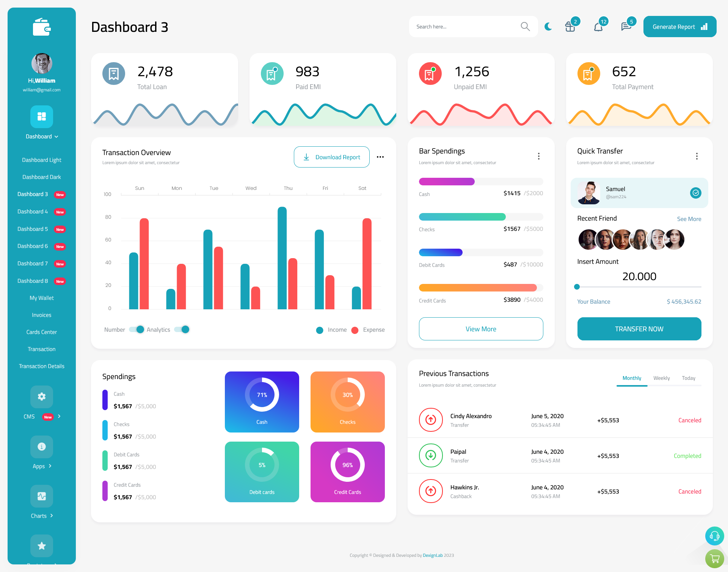Expand the Transaction Overview ellipsis menu

pos(381,157)
